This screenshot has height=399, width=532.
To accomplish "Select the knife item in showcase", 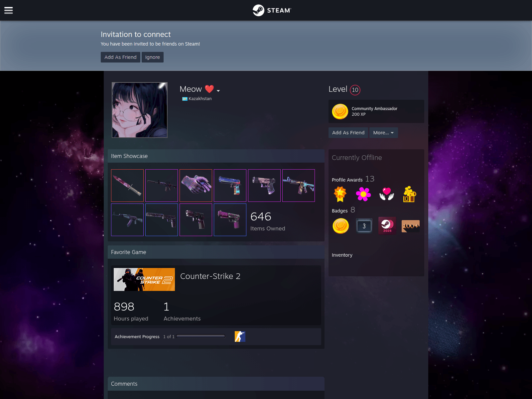I will point(127,186).
